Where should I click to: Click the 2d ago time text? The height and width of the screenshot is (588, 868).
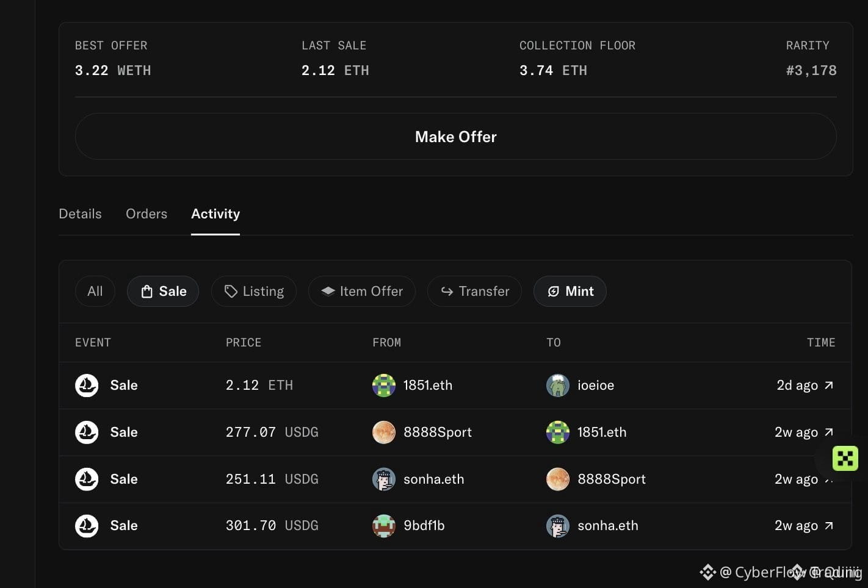[x=797, y=385]
